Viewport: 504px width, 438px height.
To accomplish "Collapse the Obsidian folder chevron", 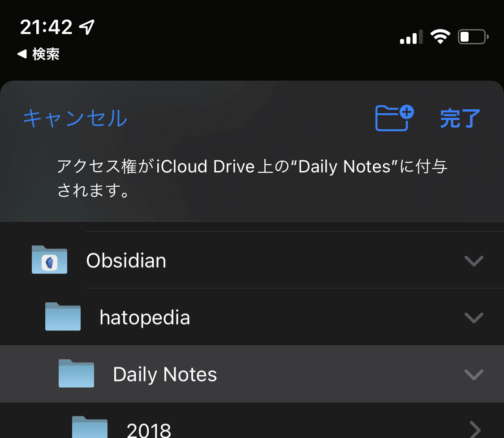I will [x=474, y=261].
